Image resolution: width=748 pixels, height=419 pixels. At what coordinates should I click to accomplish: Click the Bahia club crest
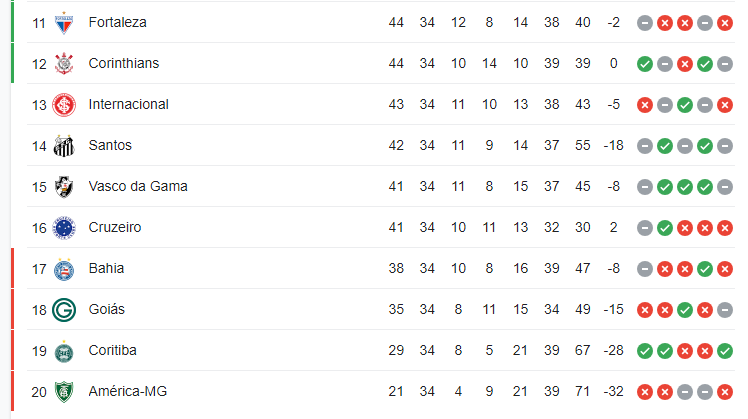64,269
